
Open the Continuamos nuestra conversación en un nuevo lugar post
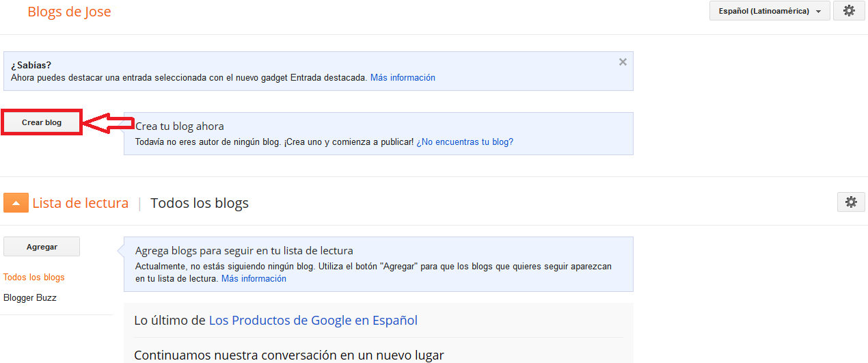click(x=289, y=355)
